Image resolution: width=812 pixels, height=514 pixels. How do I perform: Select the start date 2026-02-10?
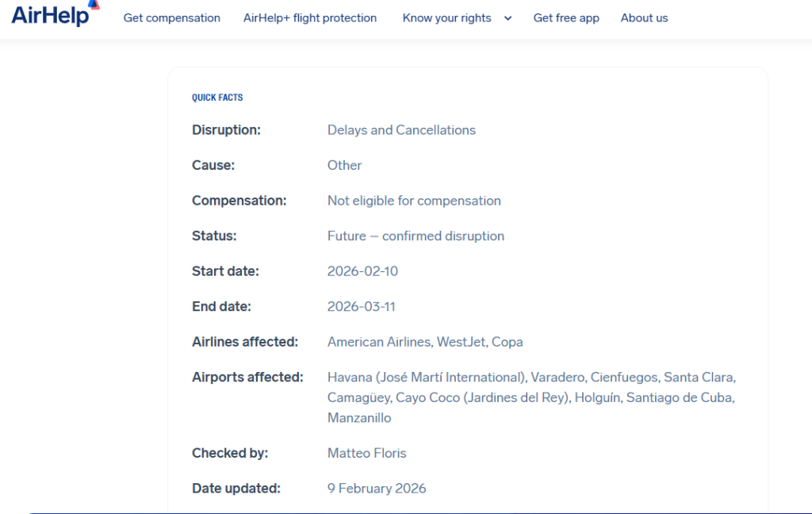tap(362, 270)
